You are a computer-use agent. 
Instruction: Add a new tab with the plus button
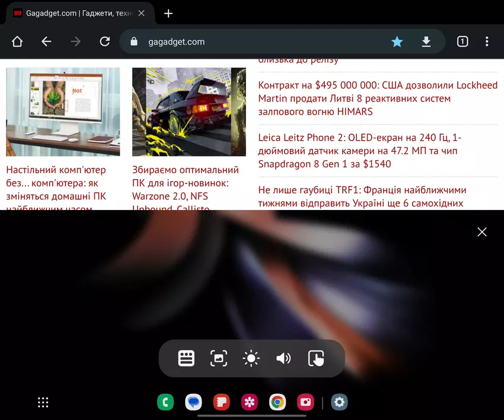click(x=168, y=13)
